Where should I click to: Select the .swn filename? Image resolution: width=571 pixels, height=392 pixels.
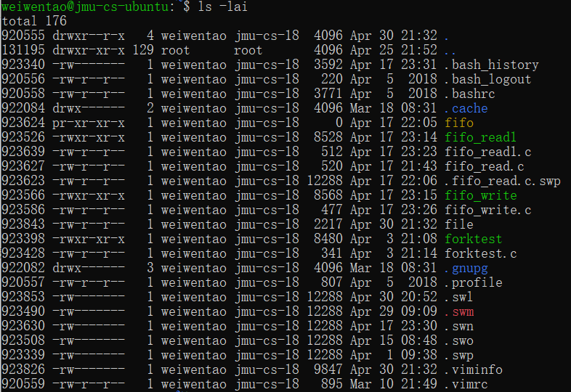tap(459, 327)
